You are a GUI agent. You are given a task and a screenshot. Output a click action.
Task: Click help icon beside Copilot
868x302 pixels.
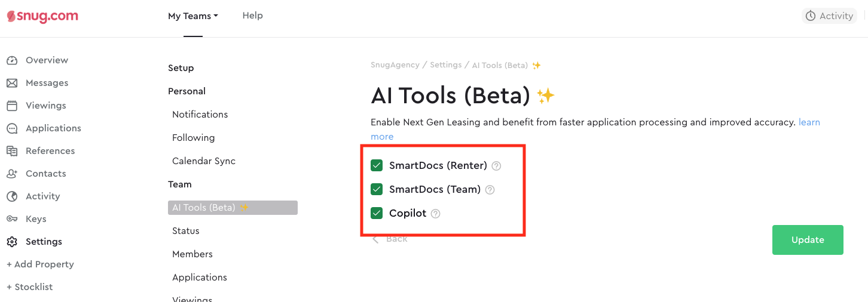(x=436, y=214)
